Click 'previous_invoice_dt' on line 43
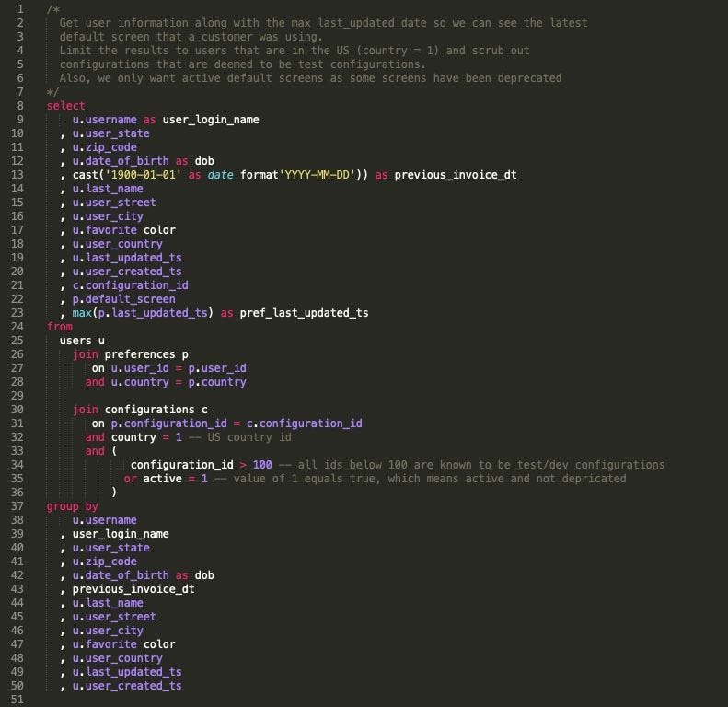The height and width of the screenshot is (707, 728). click(133, 589)
